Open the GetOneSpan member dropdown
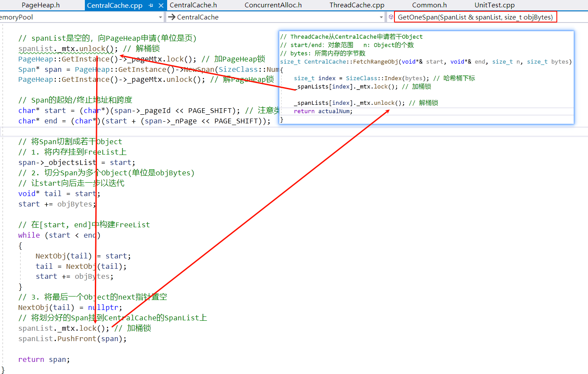 point(475,17)
